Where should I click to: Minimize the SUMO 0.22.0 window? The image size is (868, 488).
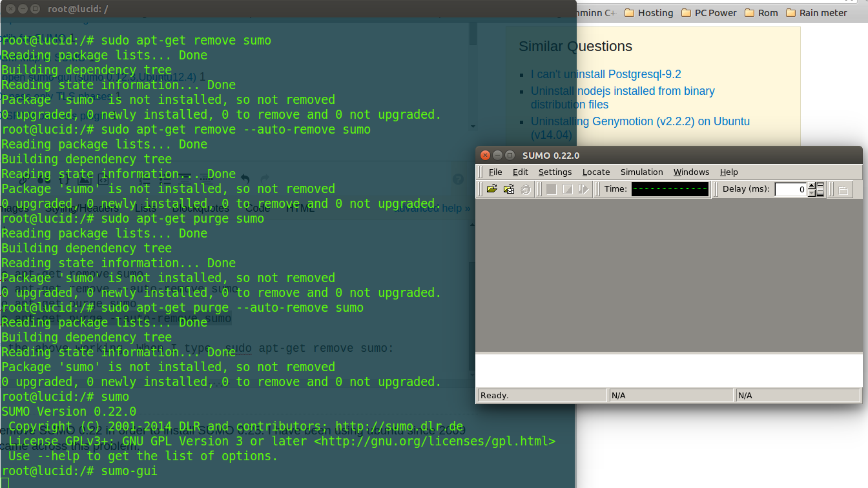[497, 155]
